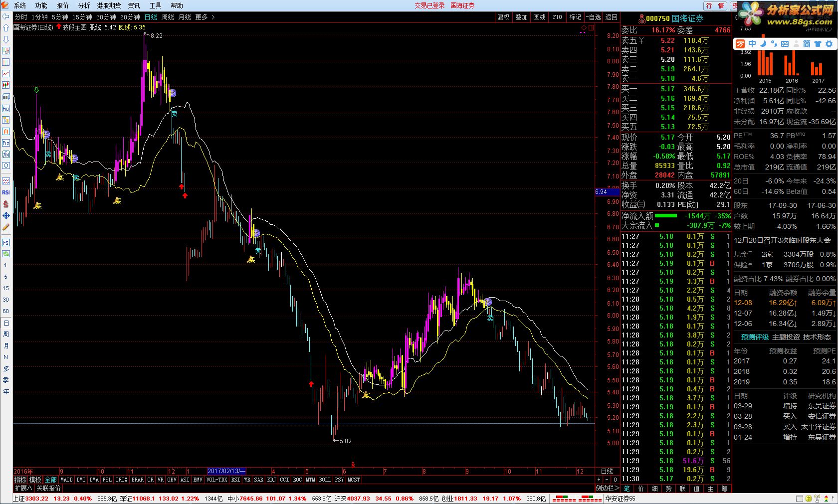The image size is (838, 504).
Task: Switch chart to 月线 monthly period
Action: pyautogui.click(x=185, y=17)
